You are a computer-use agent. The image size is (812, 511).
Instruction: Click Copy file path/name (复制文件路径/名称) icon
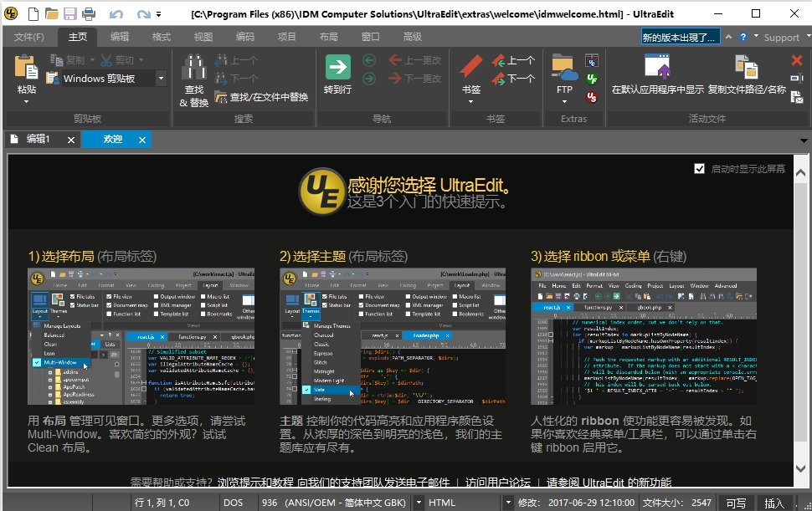[x=746, y=67]
